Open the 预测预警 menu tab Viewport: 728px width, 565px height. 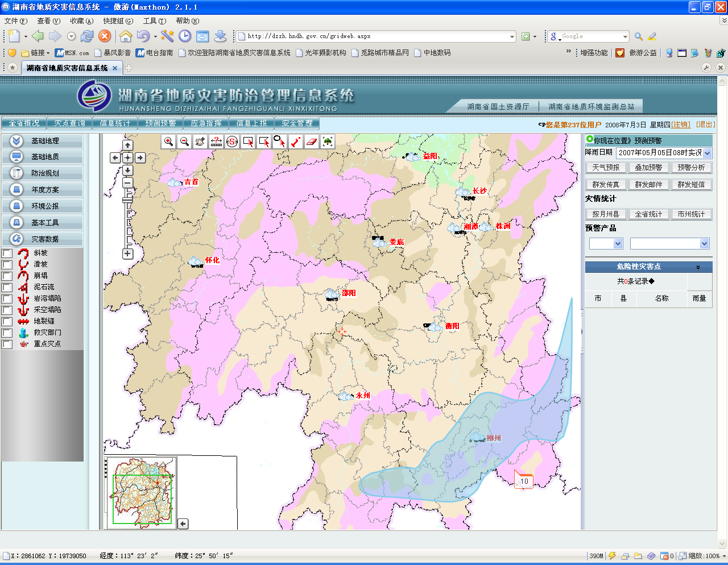pyautogui.click(x=160, y=123)
